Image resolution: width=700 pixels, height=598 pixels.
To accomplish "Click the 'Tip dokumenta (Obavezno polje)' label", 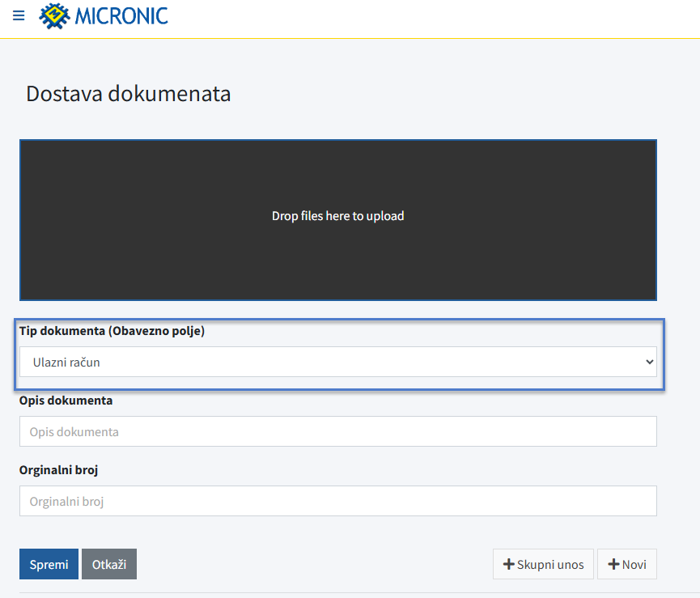I will point(112,331).
